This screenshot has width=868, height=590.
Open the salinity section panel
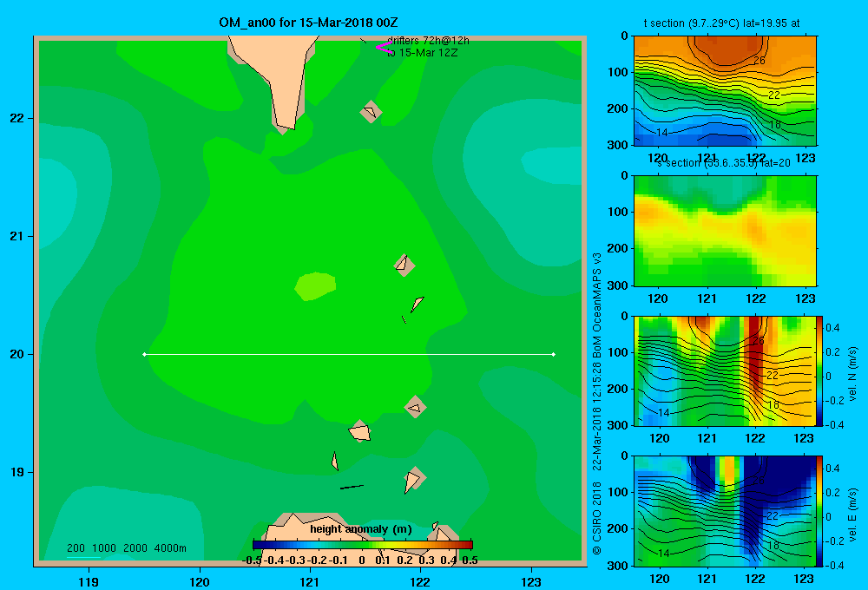[x=725, y=230]
